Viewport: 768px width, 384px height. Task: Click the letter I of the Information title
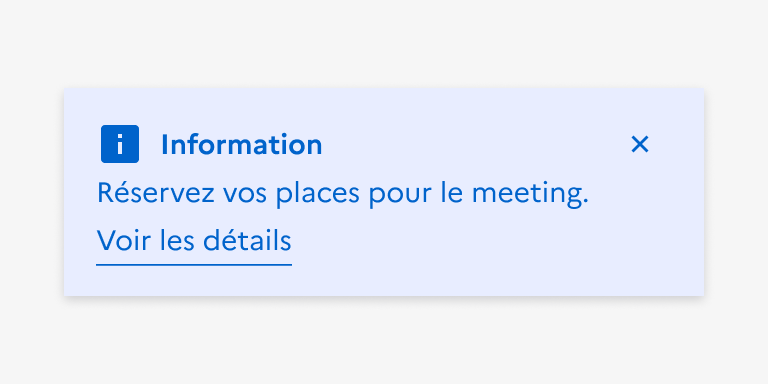165,145
